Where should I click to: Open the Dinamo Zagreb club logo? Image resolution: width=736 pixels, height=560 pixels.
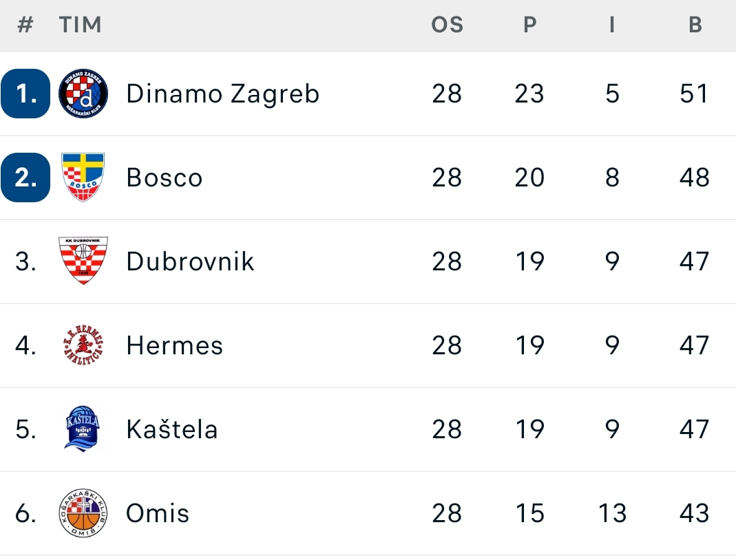[x=83, y=94]
